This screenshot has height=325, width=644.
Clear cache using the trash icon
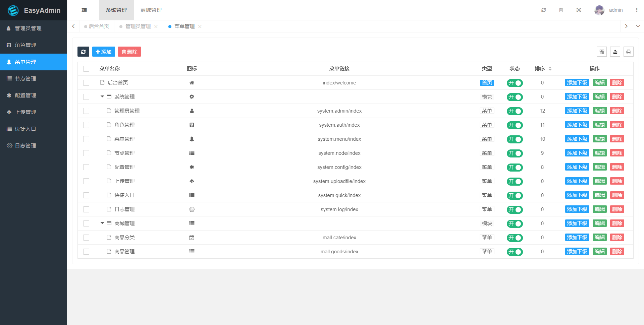tap(561, 10)
